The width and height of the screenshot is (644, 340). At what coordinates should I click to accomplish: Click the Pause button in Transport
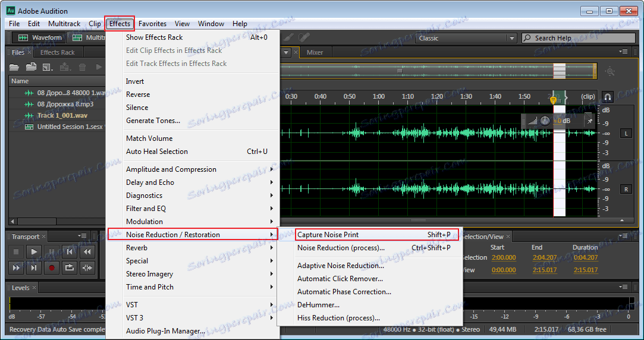click(x=51, y=251)
